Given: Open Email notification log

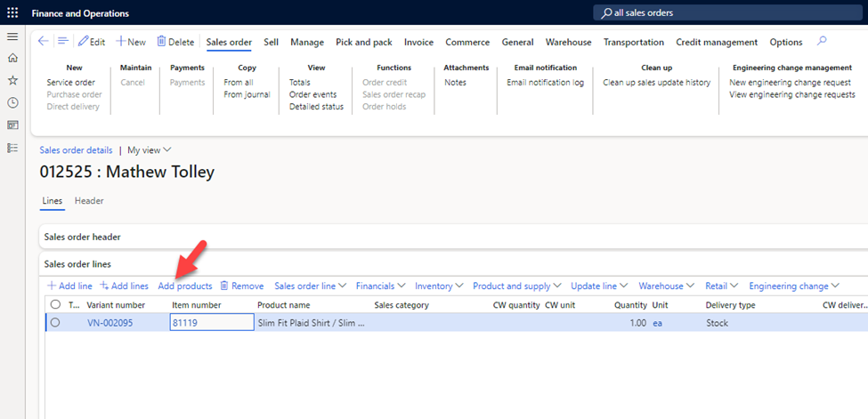Looking at the screenshot, I should (x=545, y=83).
